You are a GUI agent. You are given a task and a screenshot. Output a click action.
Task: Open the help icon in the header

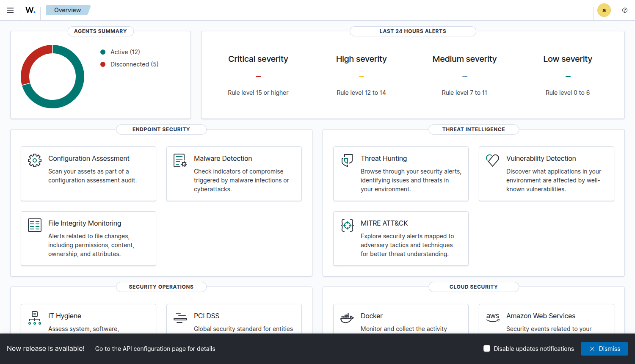click(x=625, y=10)
